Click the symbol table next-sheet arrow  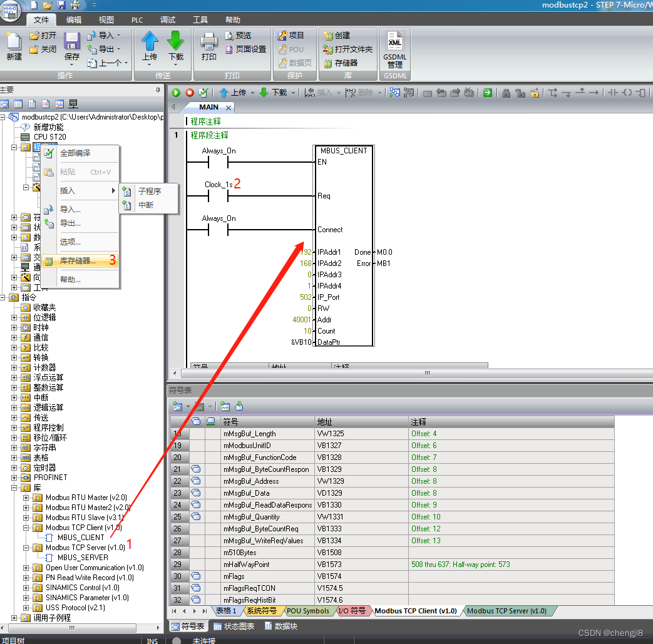[195, 611]
